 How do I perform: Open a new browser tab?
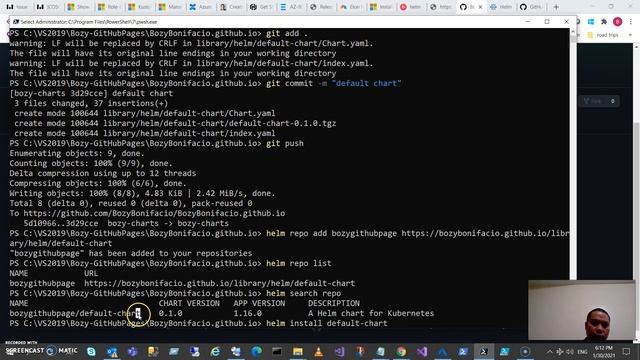pyautogui.click(x=556, y=7)
